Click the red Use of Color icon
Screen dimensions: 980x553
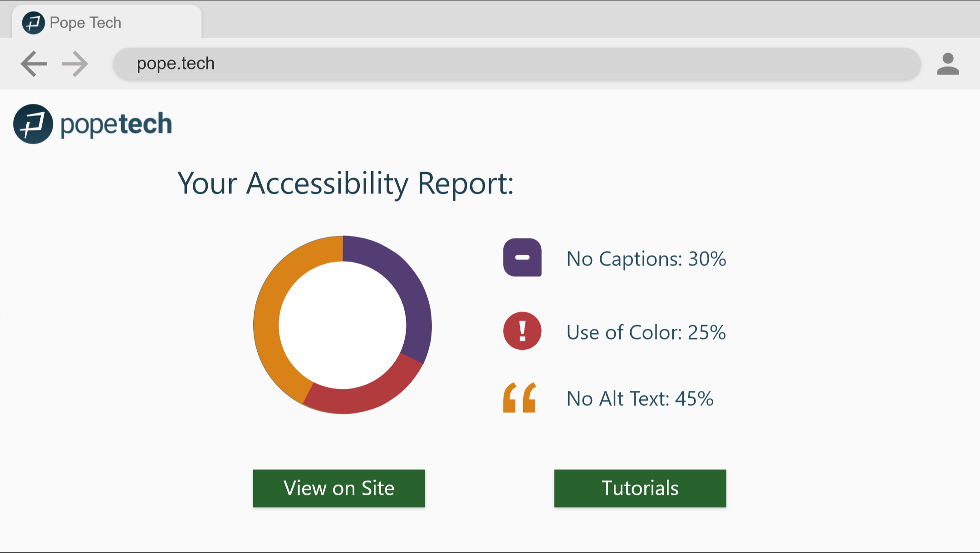point(522,331)
